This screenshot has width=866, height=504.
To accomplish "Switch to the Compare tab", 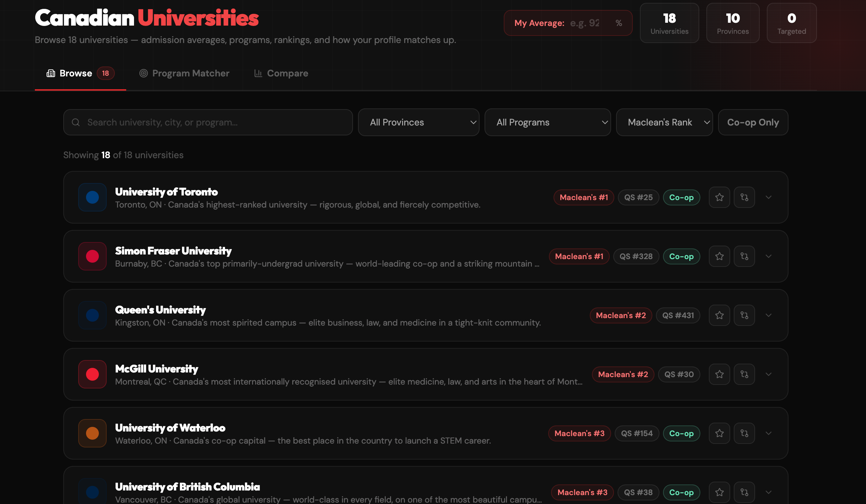I will click(x=281, y=73).
